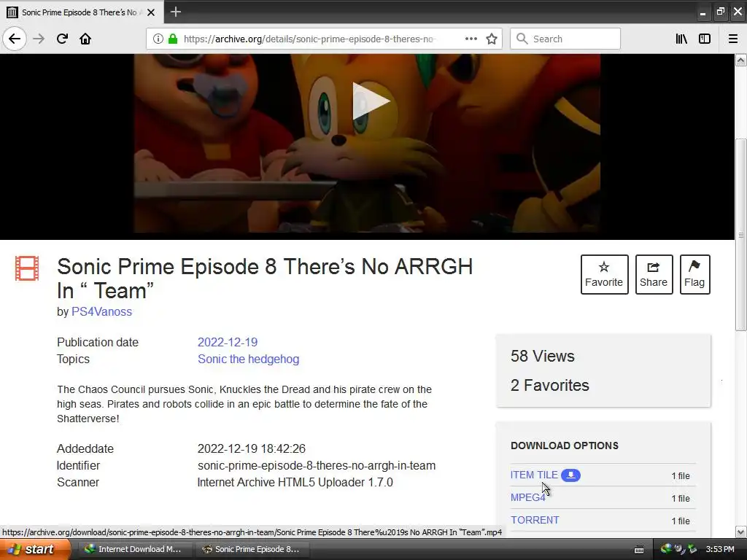747x560 pixels.
Task: Click the scrollbar down arrow
Action: point(741,532)
